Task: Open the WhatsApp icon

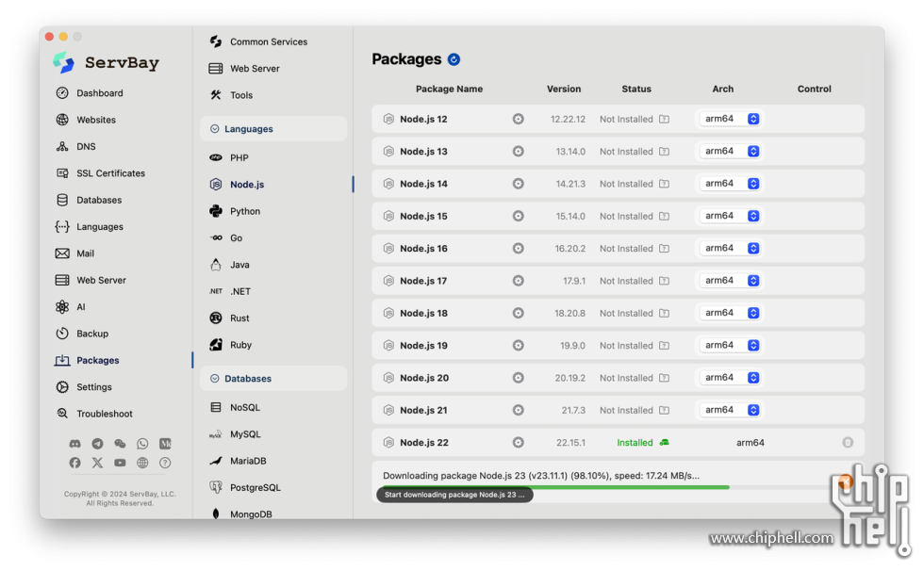Action: tap(142, 444)
